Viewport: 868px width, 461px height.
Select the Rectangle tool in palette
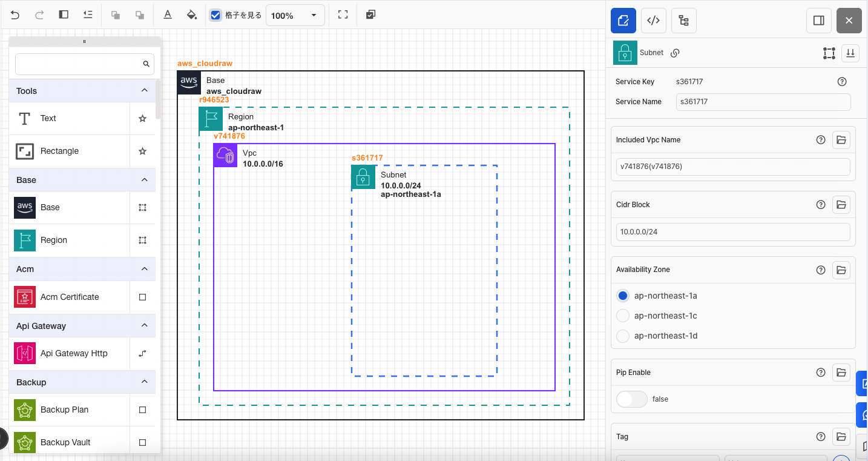pyautogui.click(x=70, y=151)
